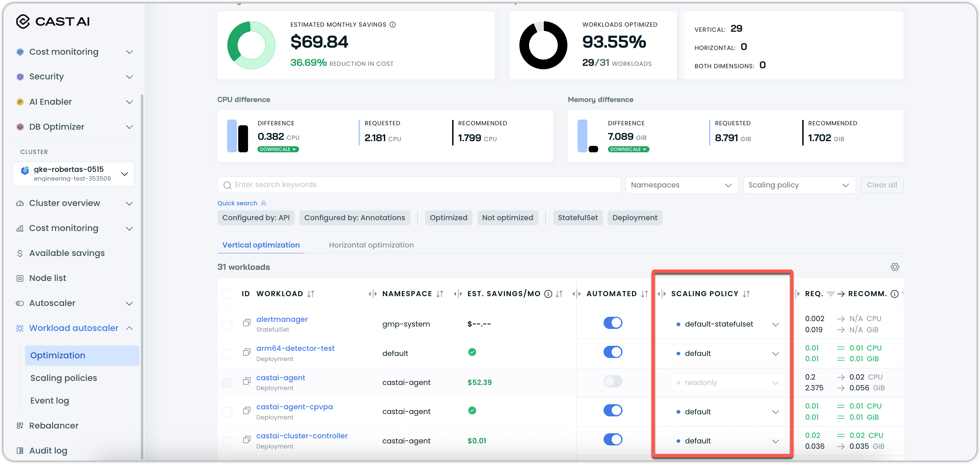The image size is (980, 464).
Task: Open the Scaling policy filter dropdown
Action: click(799, 185)
